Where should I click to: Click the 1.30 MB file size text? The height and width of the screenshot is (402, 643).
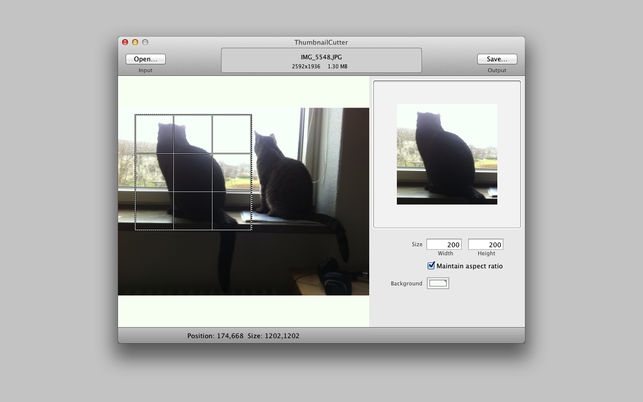click(337, 66)
